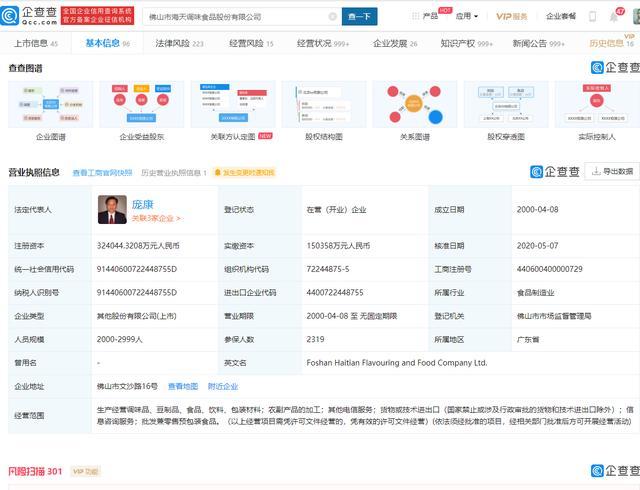Image resolution: width=640 pixels, height=490 pixels.
Task: Click 人员规模 value 2000-2999人
Action: (120, 339)
